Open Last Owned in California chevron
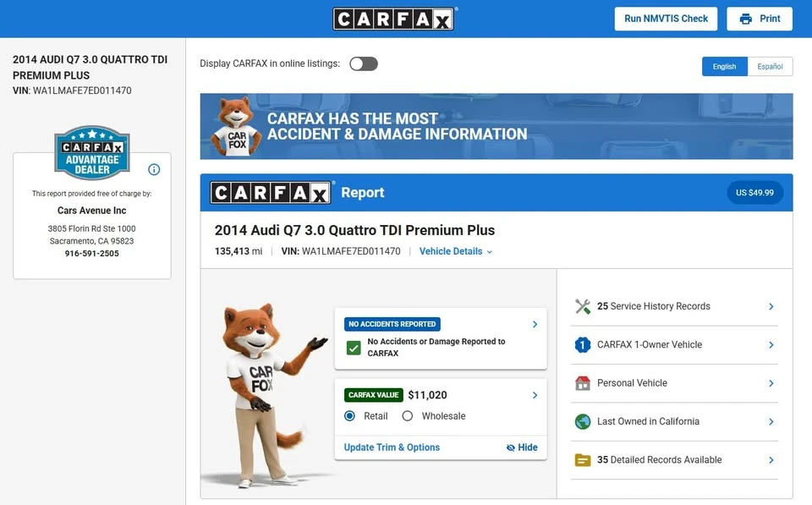 coord(771,421)
